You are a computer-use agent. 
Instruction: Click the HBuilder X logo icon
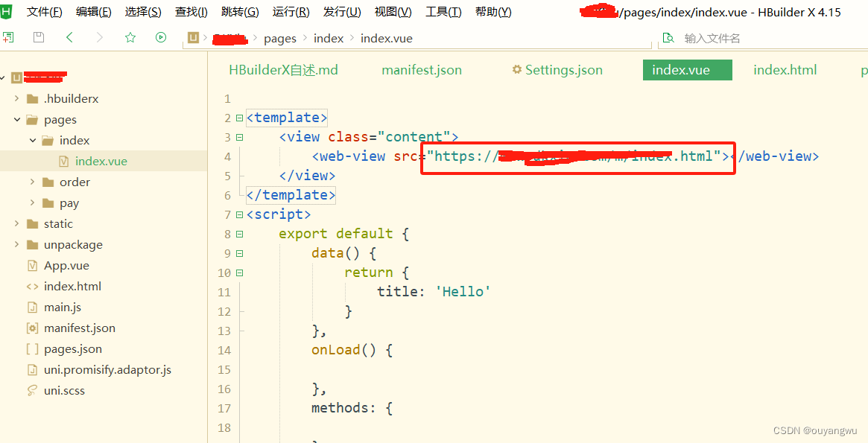pyautogui.click(x=5, y=11)
